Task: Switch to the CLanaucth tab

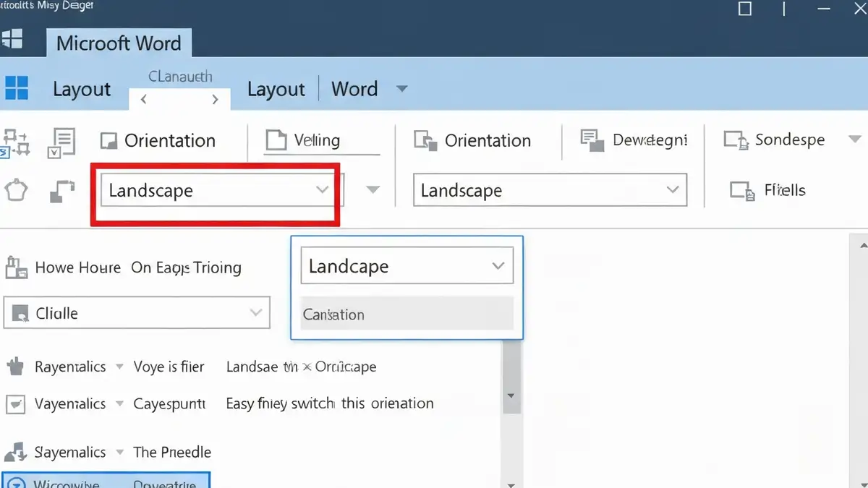Action: coord(180,77)
